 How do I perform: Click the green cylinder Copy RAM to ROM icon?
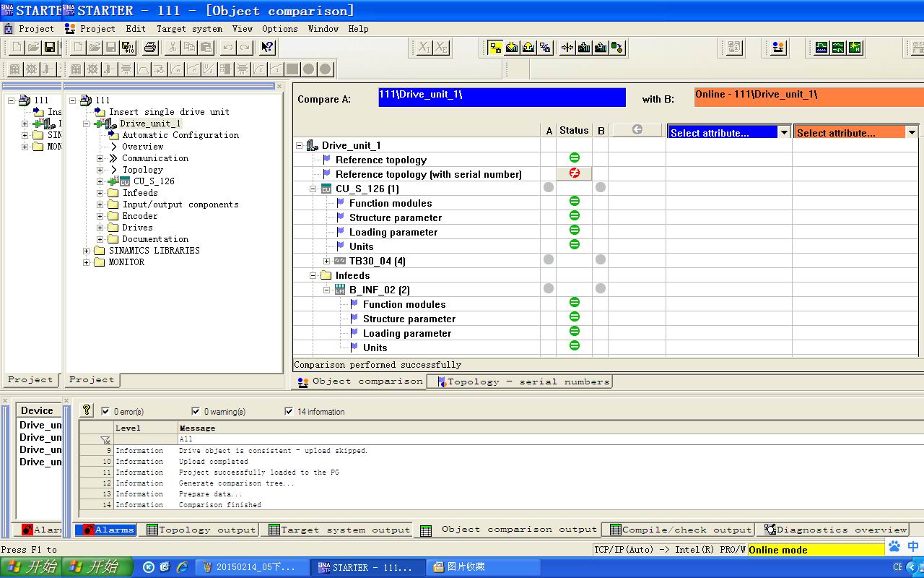coord(617,48)
